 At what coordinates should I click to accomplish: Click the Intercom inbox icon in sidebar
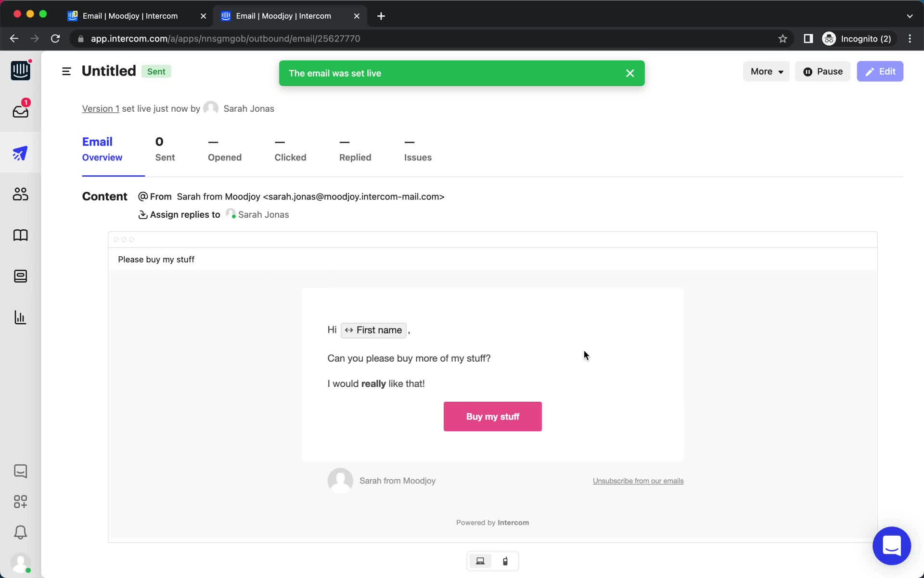pos(21,110)
